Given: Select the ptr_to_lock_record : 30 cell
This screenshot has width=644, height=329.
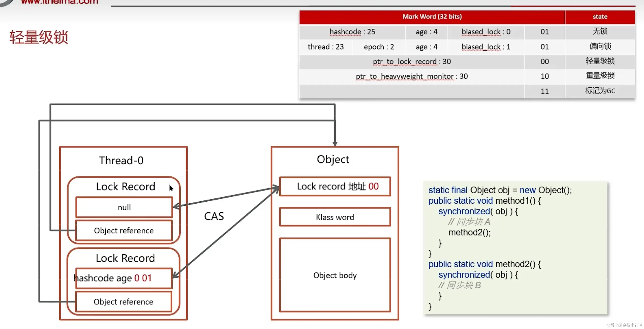Looking at the screenshot, I should pos(412,61).
